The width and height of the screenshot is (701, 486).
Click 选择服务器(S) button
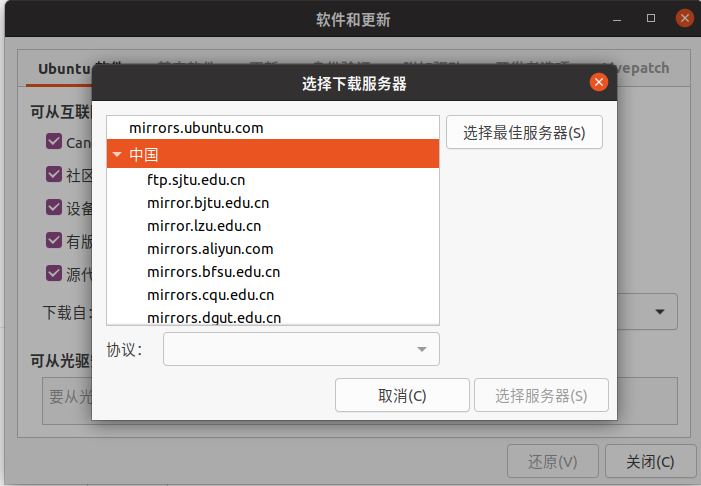point(541,395)
